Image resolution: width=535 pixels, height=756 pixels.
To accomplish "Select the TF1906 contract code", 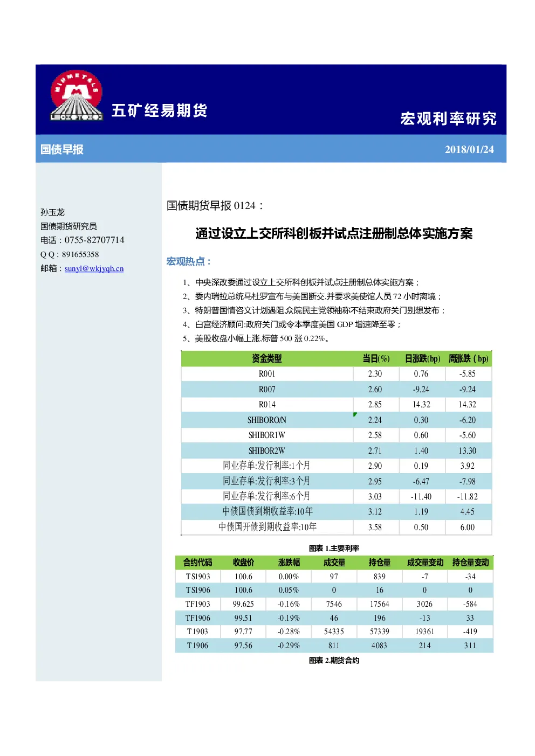I will pyautogui.click(x=198, y=618).
